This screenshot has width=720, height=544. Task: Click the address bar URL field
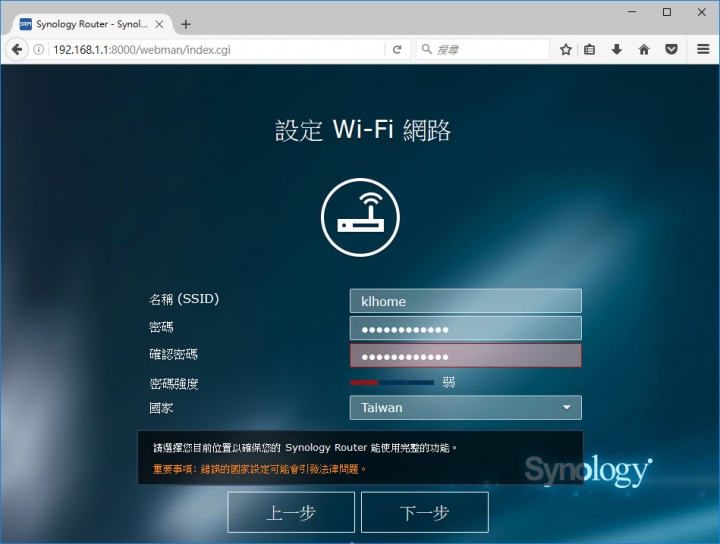coord(216,49)
